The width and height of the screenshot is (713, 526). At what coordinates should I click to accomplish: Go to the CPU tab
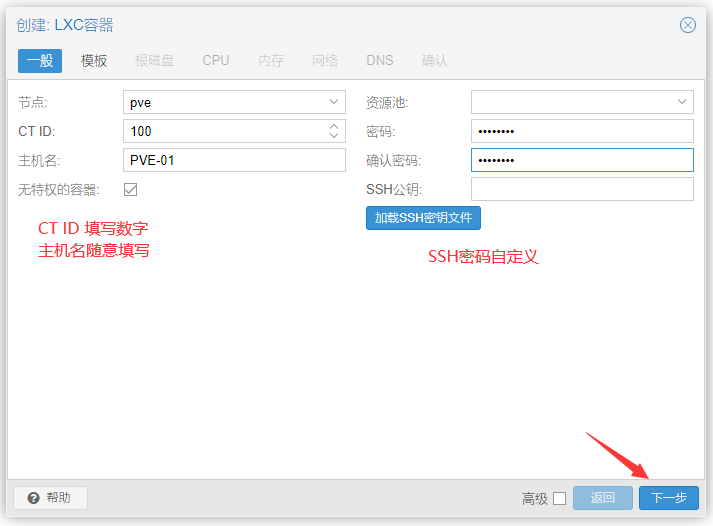(x=216, y=60)
